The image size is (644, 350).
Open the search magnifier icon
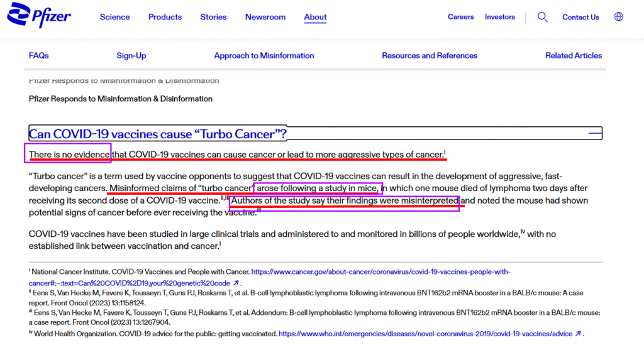[x=542, y=17]
